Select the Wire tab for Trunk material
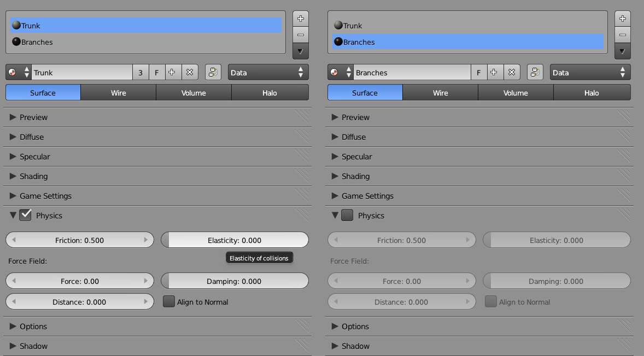Screen dimensions: 644x356 (118, 92)
